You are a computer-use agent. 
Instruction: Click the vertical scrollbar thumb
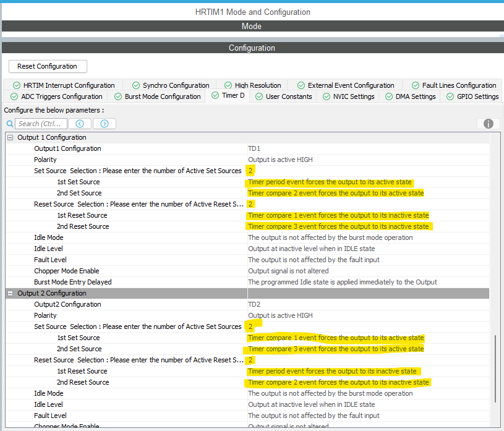pos(495,369)
